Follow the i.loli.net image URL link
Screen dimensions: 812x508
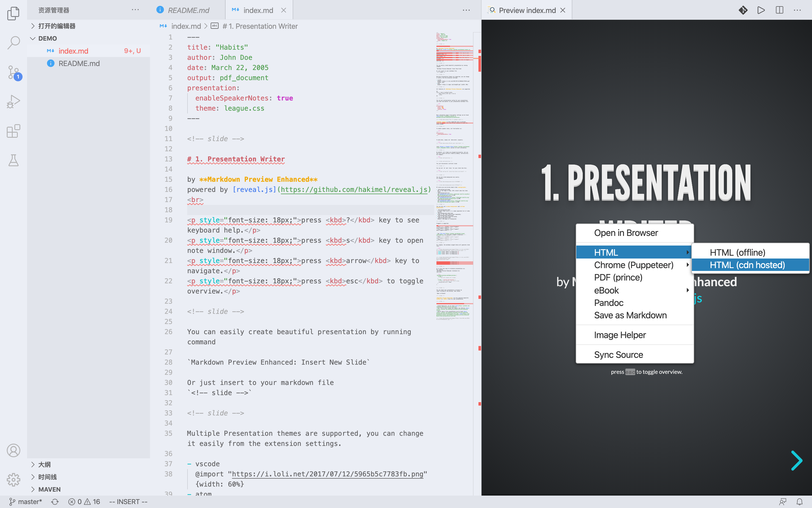(328, 474)
